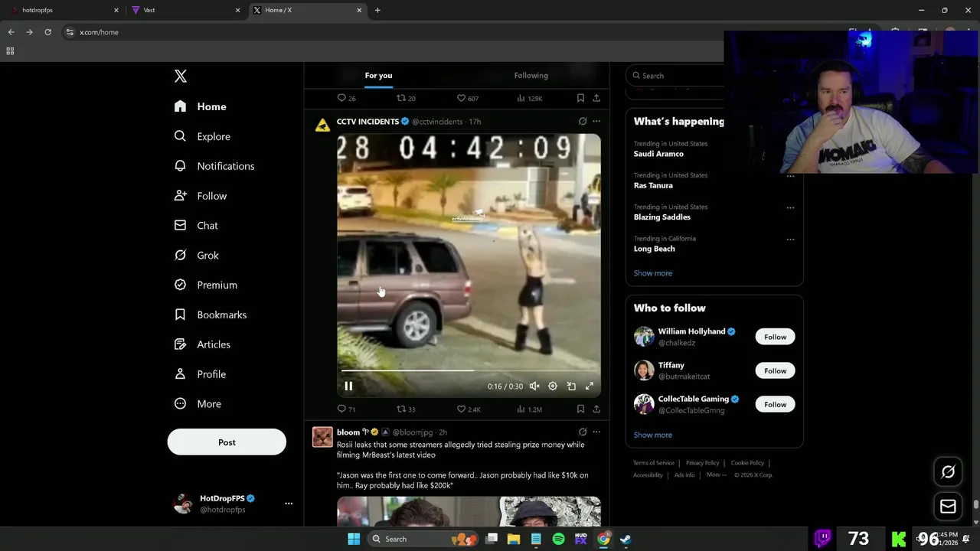
Task: Show more trending topics
Action: 653,273
